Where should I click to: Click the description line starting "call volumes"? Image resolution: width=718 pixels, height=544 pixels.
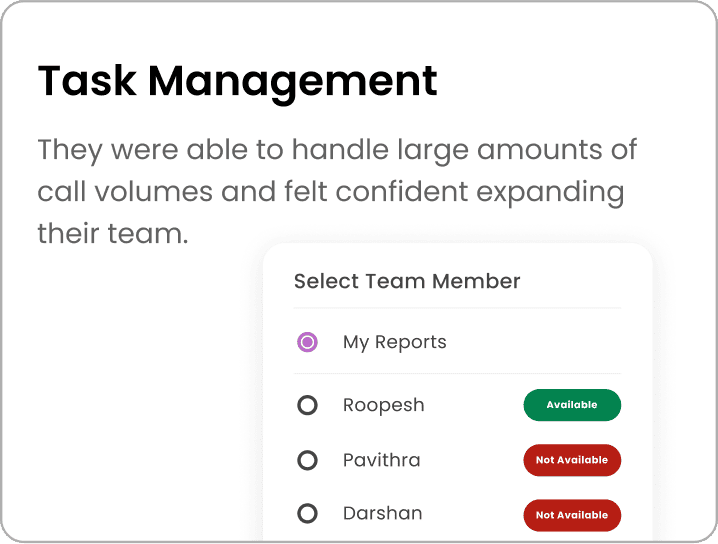pos(330,192)
